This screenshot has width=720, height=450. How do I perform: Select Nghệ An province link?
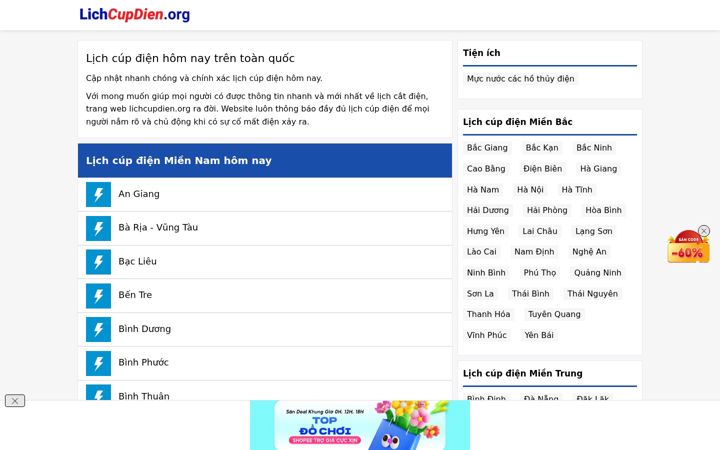pyautogui.click(x=589, y=252)
